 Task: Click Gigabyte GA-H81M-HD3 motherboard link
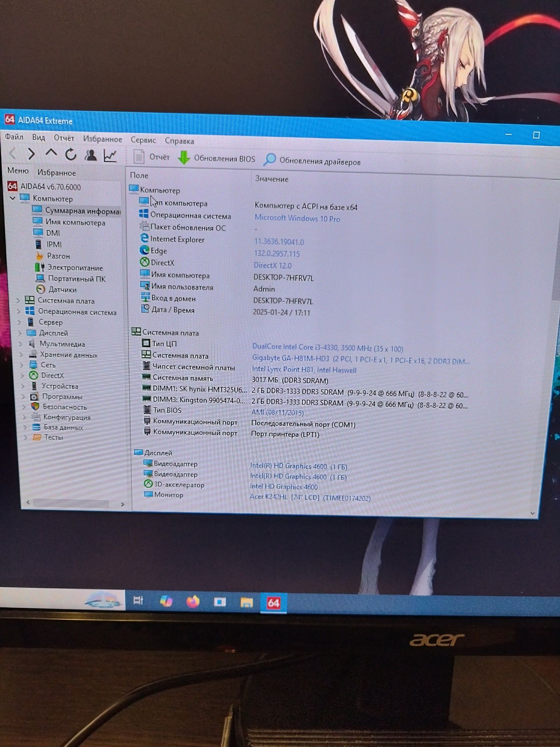pos(361,359)
